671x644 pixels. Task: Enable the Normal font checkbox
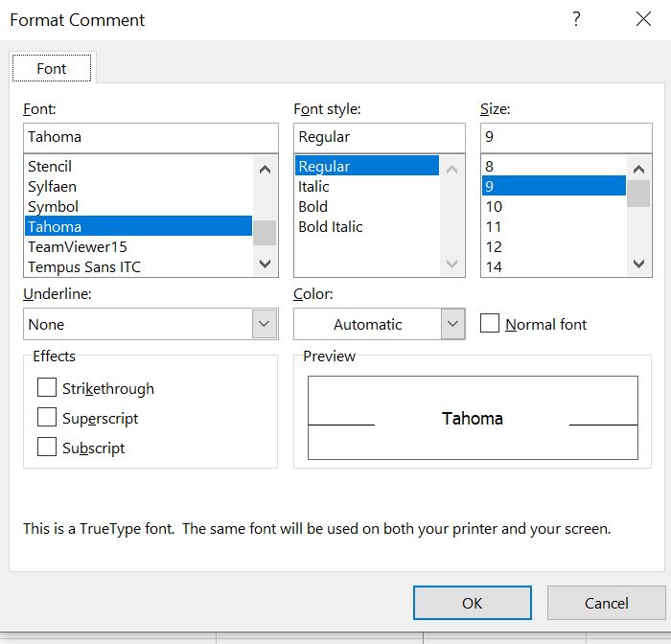490,324
